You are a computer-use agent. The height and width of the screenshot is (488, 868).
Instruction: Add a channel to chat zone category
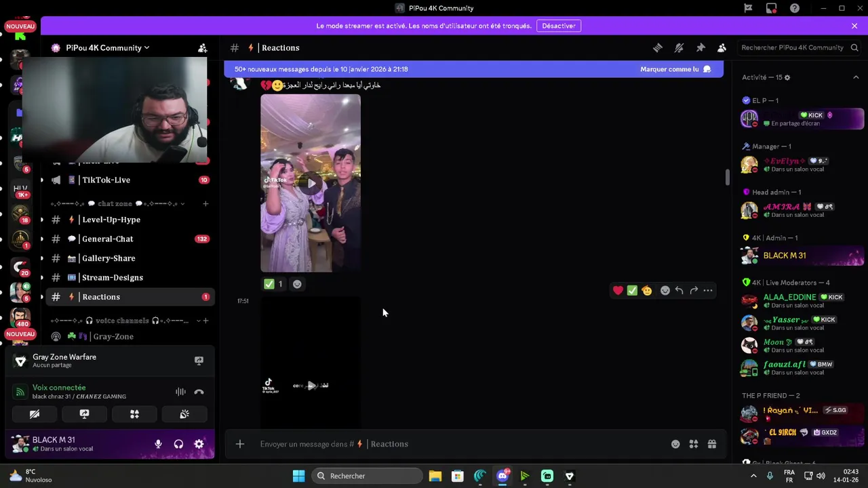(x=205, y=203)
